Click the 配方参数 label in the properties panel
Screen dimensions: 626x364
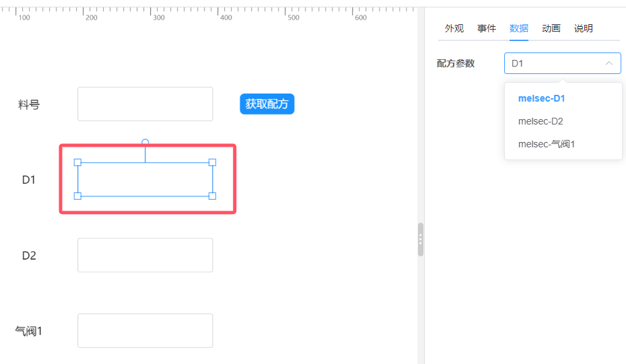click(456, 63)
